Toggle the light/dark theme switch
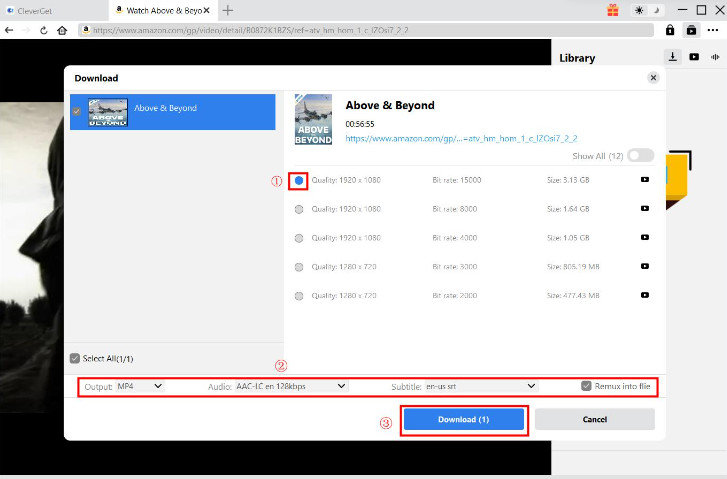The image size is (727, 479). (647, 10)
